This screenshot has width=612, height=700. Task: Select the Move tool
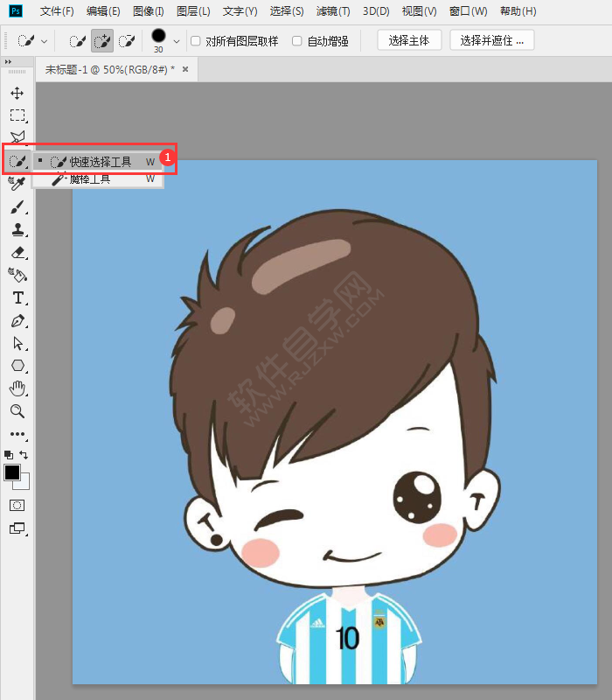pyautogui.click(x=17, y=93)
